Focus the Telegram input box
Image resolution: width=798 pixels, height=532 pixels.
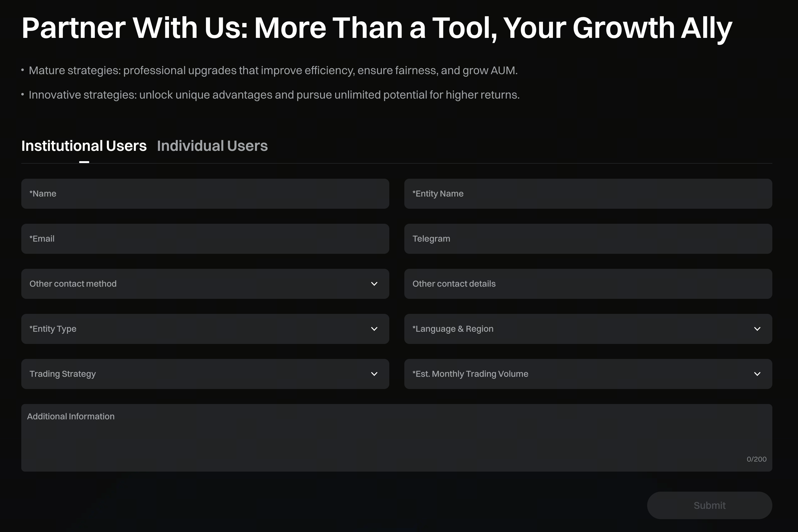coord(588,239)
